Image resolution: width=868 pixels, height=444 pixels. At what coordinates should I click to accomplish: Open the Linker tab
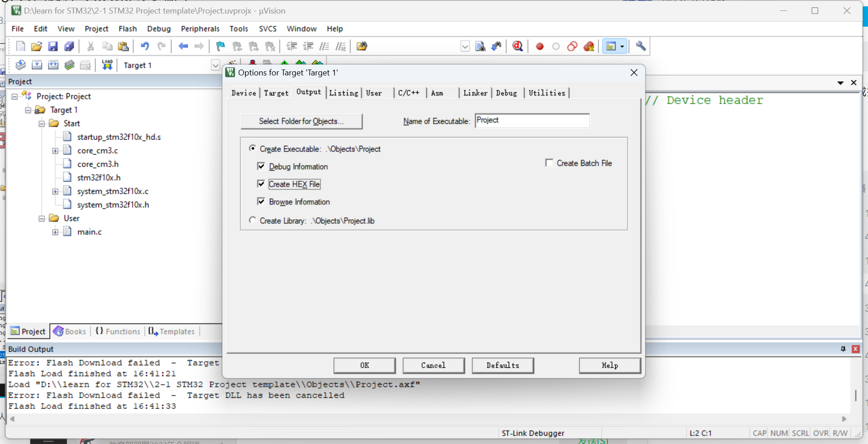pos(475,93)
